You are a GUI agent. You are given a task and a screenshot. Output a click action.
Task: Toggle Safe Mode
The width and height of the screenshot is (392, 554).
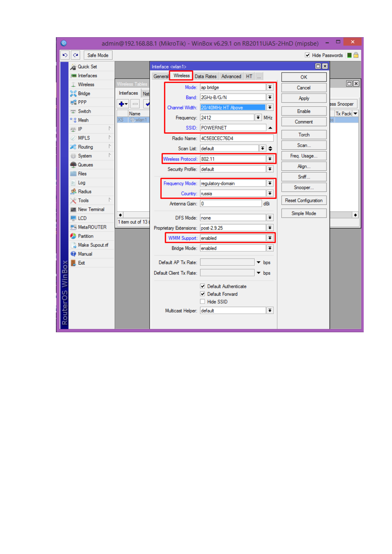click(x=98, y=55)
